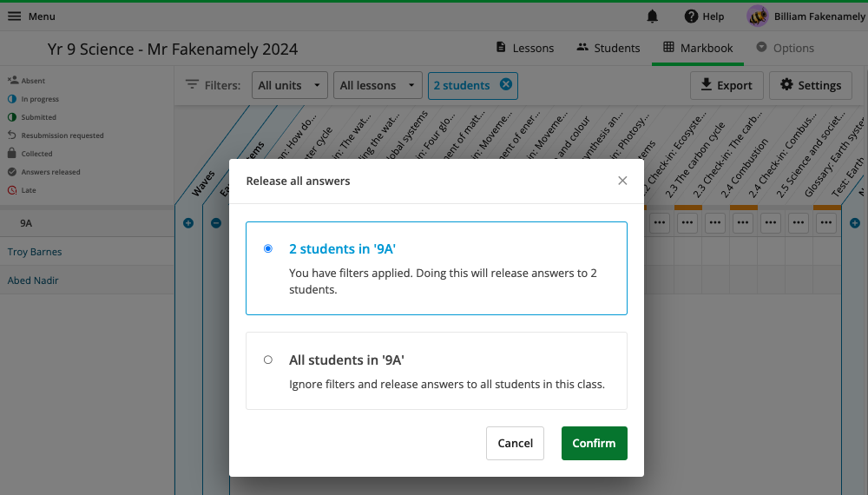This screenshot has height=495, width=868.
Task: Open Abed Nadir student link
Action: click(x=33, y=280)
